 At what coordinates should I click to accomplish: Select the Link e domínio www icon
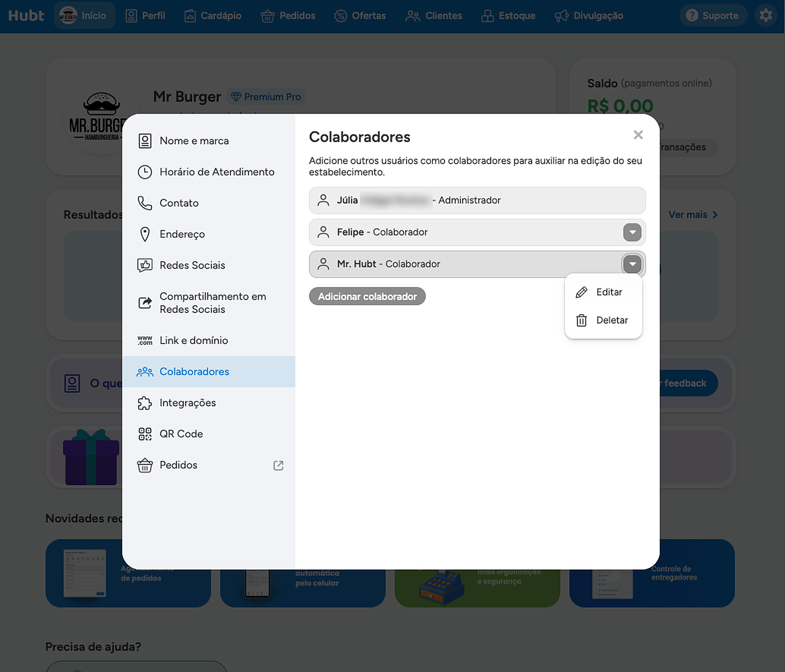[145, 341]
